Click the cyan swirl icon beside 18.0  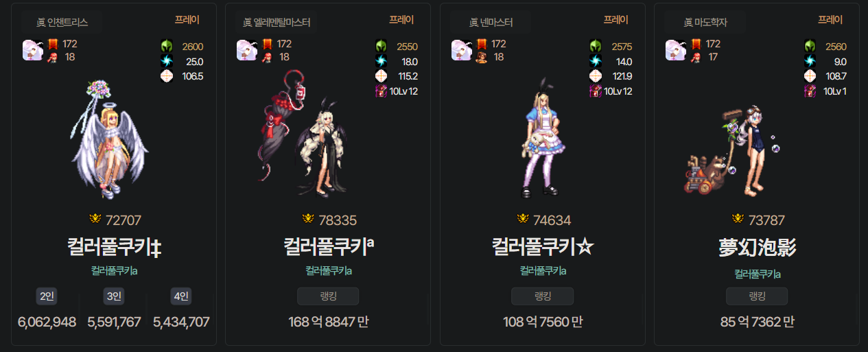(x=382, y=61)
